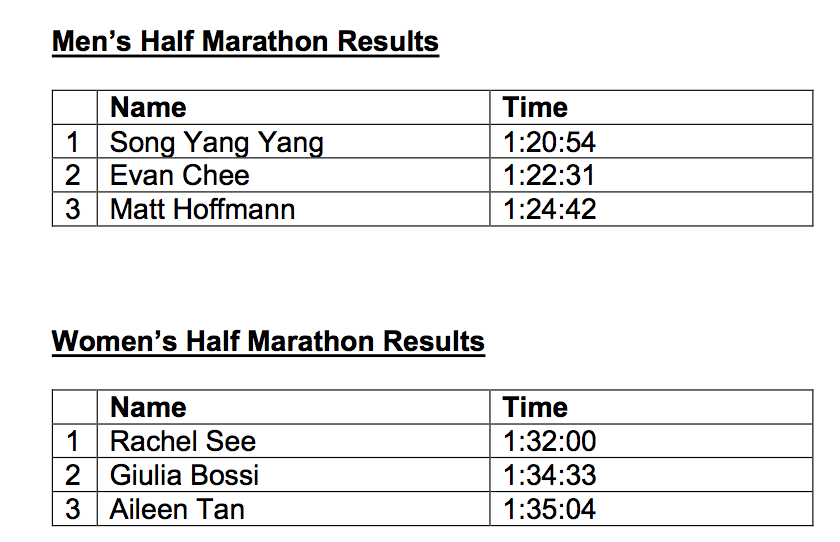Select the Aileen Tan name cell
The height and width of the screenshot is (542, 840).
pyautogui.click(x=177, y=509)
